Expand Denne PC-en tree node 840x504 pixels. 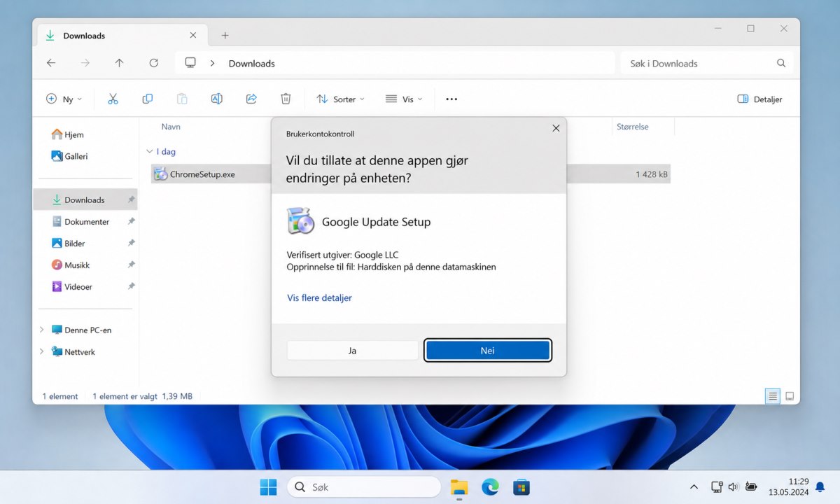(42, 330)
